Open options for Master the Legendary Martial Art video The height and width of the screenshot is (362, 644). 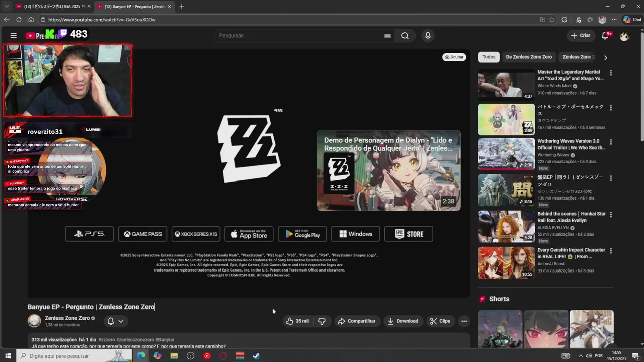(x=611, y=73)
